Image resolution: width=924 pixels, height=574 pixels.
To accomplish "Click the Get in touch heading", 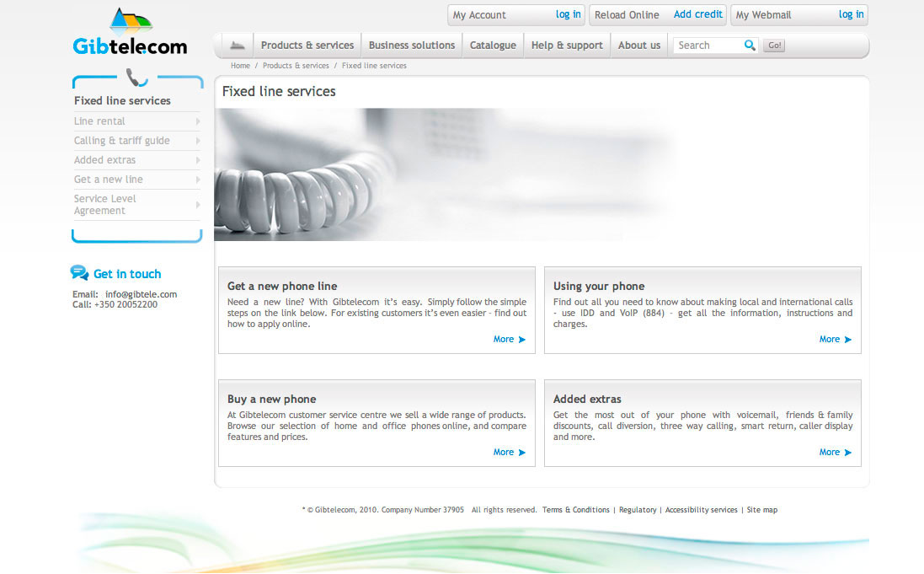I will pyautogui.click(x=127, y=274).
